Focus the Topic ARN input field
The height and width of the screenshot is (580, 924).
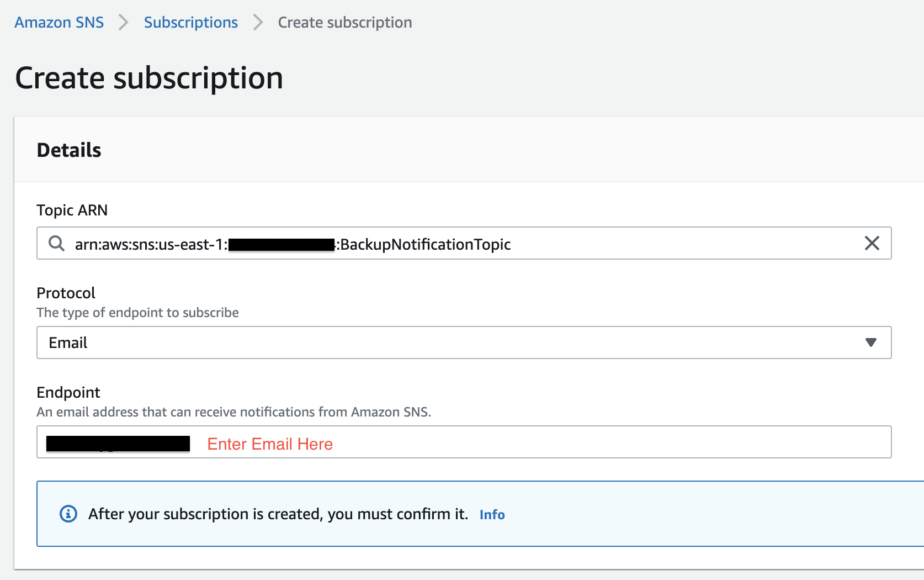tap(464, 243)
